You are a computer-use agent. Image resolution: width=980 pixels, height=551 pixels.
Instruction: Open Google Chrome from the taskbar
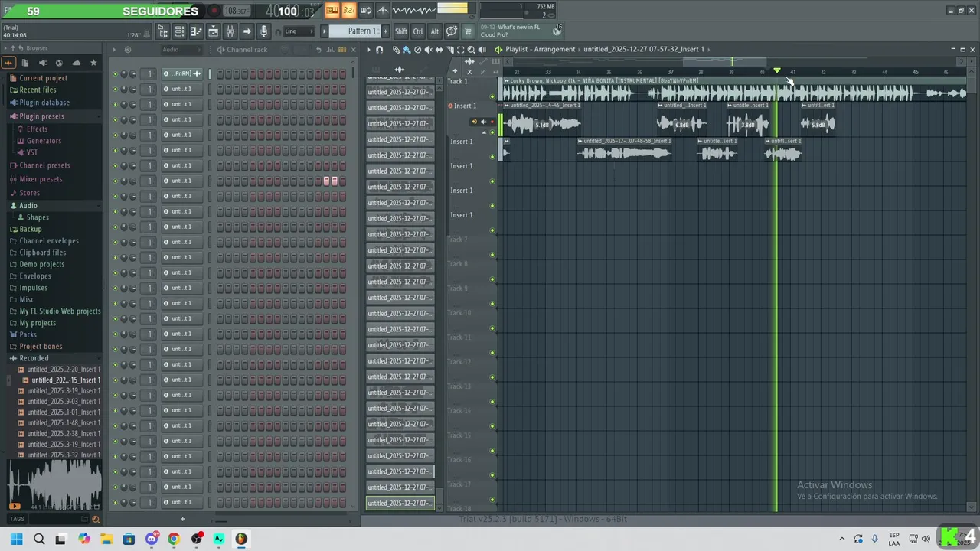tap(174, 539)
